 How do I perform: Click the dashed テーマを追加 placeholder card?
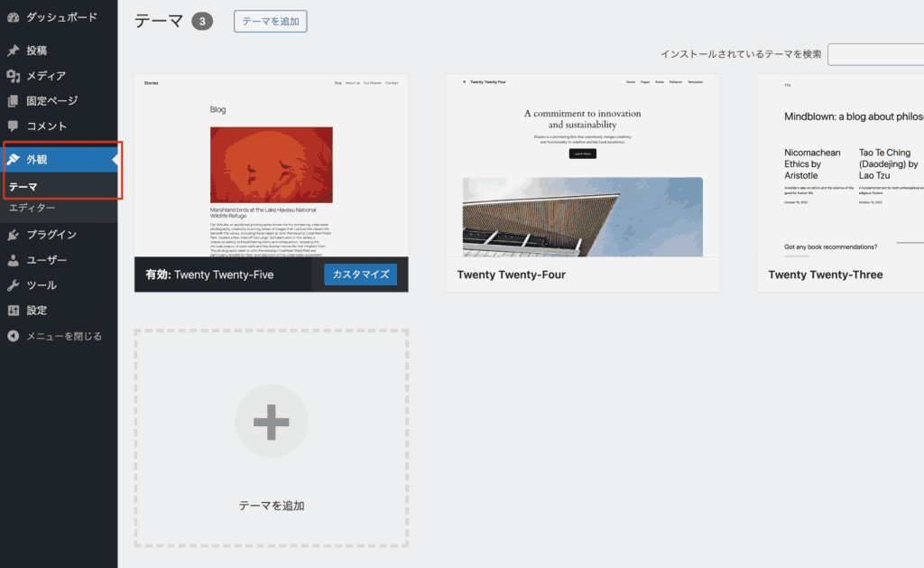coord(271,438)
